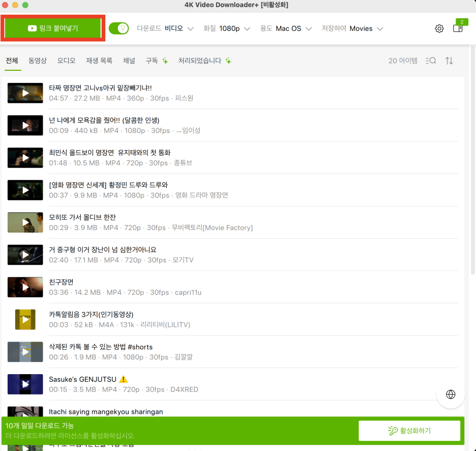Click the 20 아이템 item count
Screen dimensions: 476x451
coord(403,61)
